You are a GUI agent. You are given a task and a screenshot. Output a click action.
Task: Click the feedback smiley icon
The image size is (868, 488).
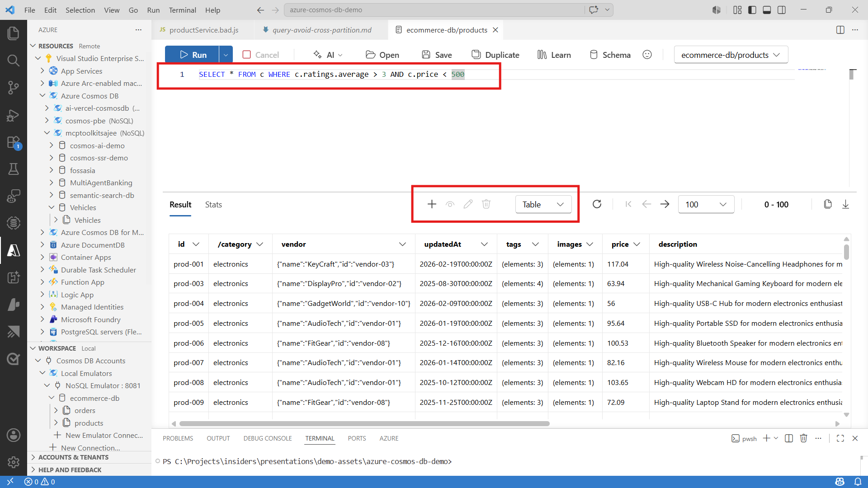pyautogui.click(x=647, y=55)
